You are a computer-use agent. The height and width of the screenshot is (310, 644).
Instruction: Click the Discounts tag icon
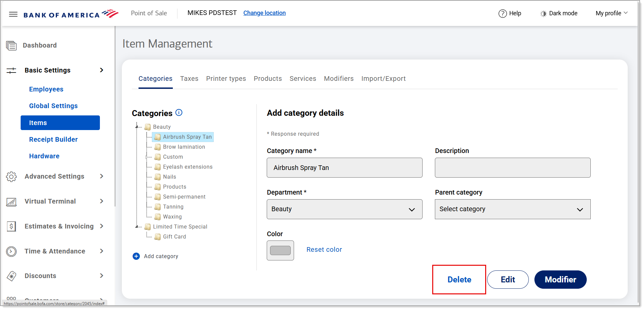coord(11,276)
